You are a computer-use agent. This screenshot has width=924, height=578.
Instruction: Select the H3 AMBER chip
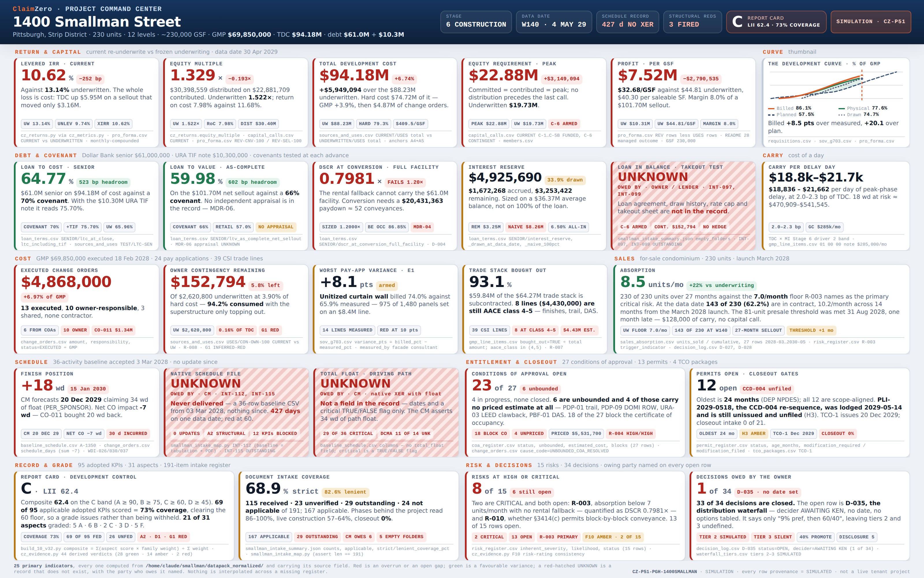pyautogui.click(x=753, y=434)
